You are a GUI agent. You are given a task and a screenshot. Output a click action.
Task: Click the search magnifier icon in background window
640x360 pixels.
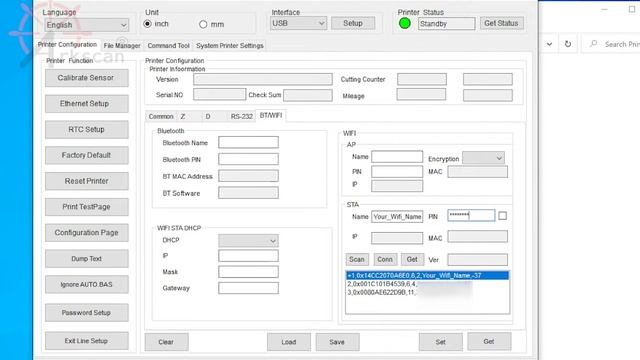pos(593,44)
